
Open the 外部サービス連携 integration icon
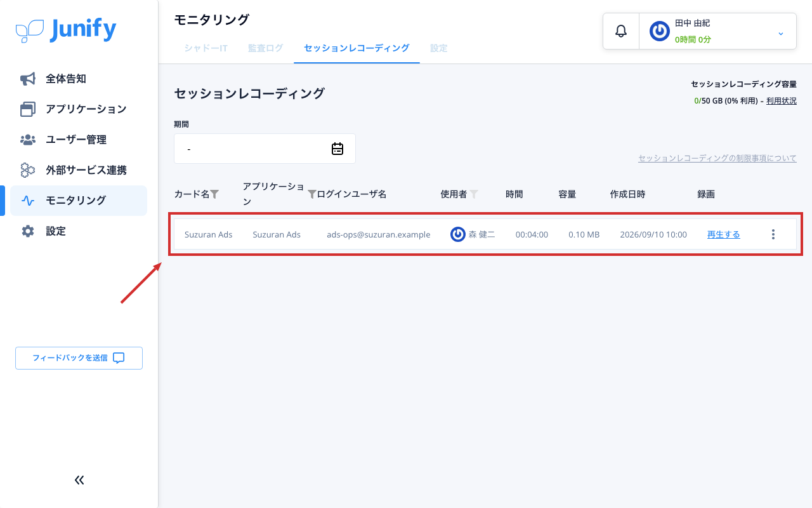pyautogui.click(x=28, y=170)
